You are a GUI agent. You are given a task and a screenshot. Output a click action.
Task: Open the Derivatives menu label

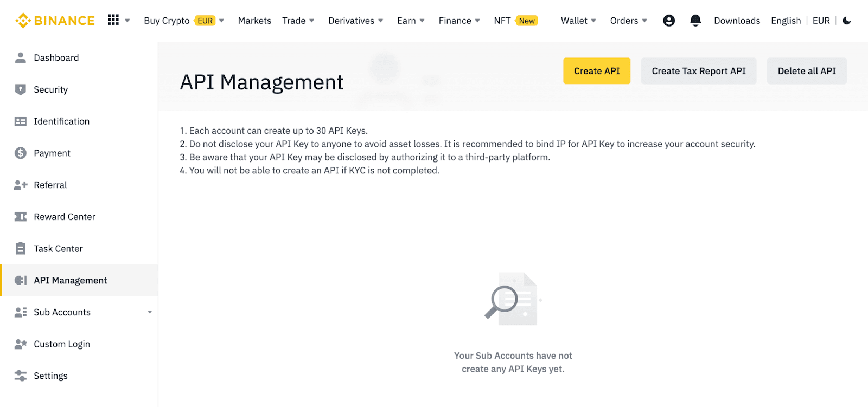(x=351, y=21)
